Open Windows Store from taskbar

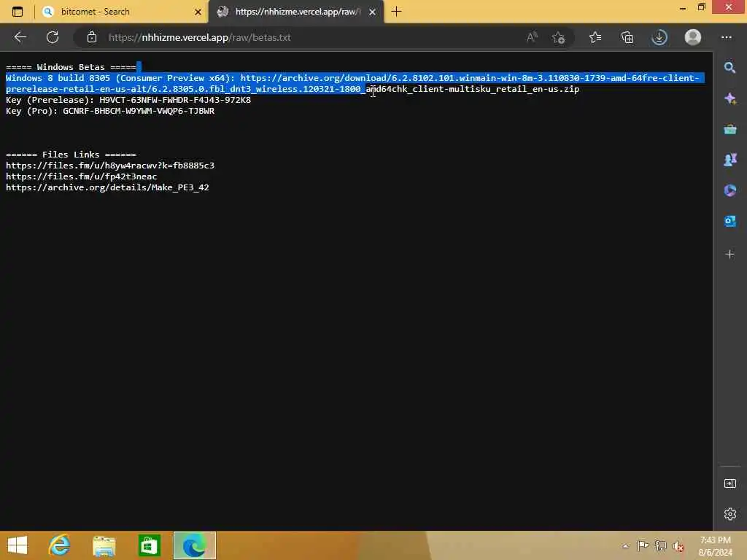pyautogui.click(x=149, y=545)
